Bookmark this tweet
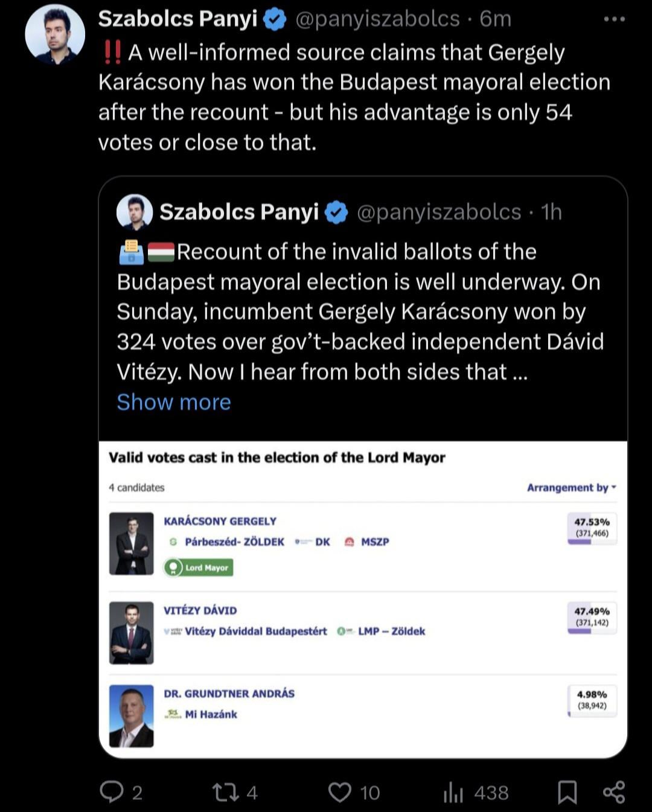652x812 pixels. coord(567,792)
